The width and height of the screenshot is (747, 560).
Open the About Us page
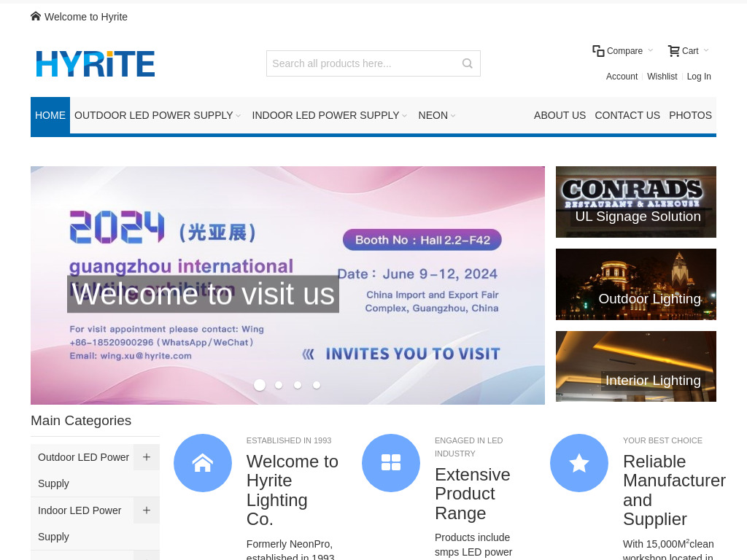tap(560, 116)
